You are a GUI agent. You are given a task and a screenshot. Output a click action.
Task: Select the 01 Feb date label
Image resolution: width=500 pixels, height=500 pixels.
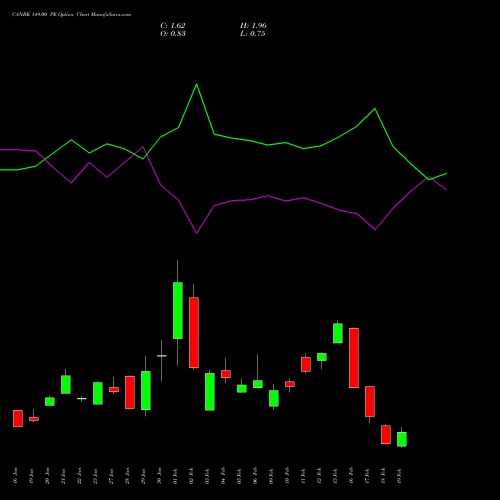click(175, 475)
